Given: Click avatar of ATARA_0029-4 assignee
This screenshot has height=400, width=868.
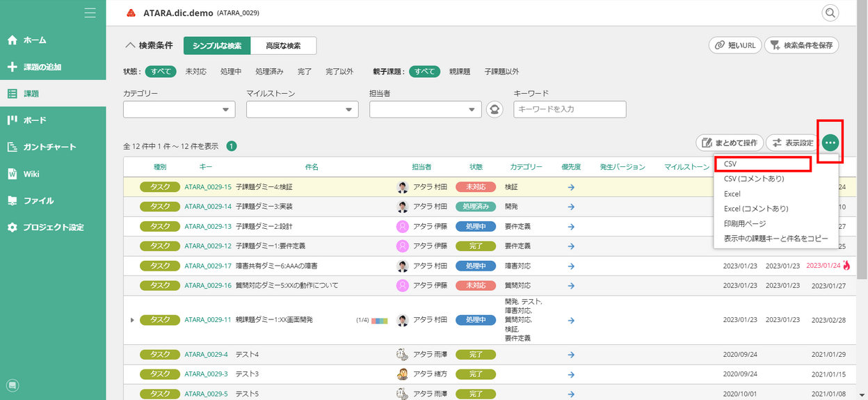Looking at the screenshot, I should (402, 354).
